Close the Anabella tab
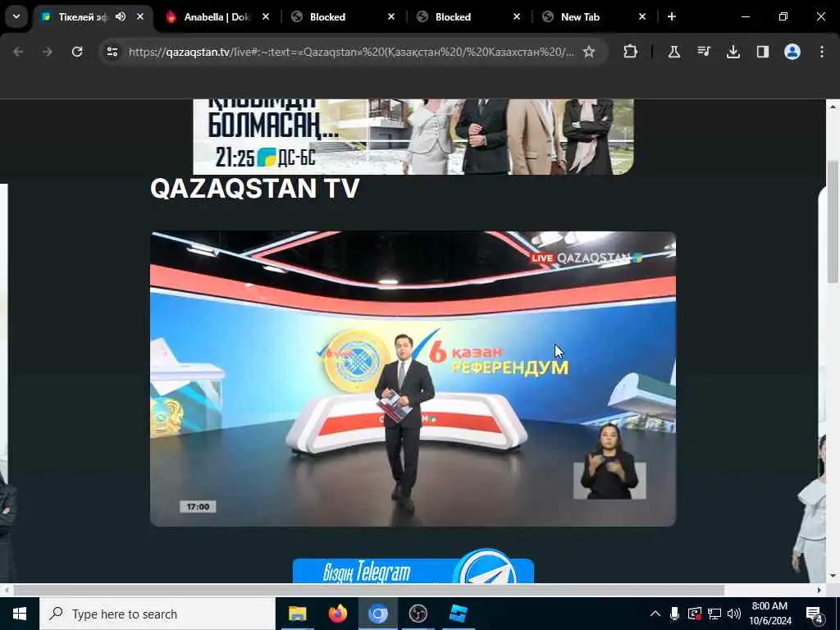Viewport: 840px width, 630px height. 266,16
